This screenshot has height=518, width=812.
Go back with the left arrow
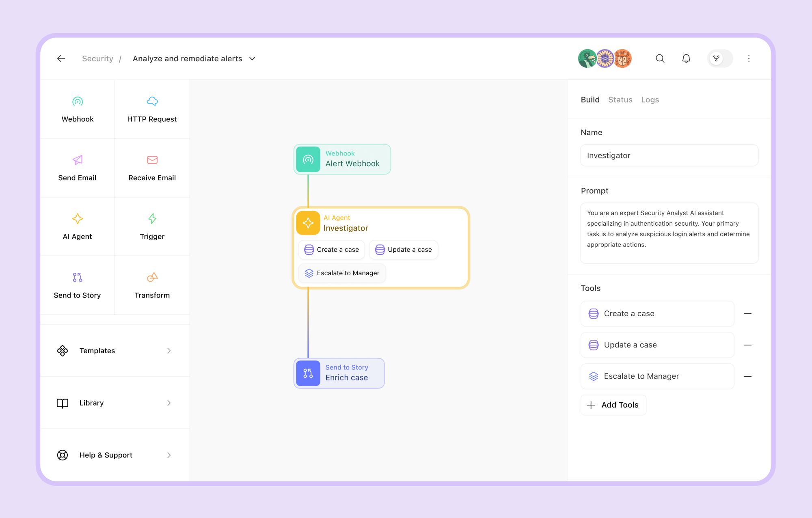[61, 58]
